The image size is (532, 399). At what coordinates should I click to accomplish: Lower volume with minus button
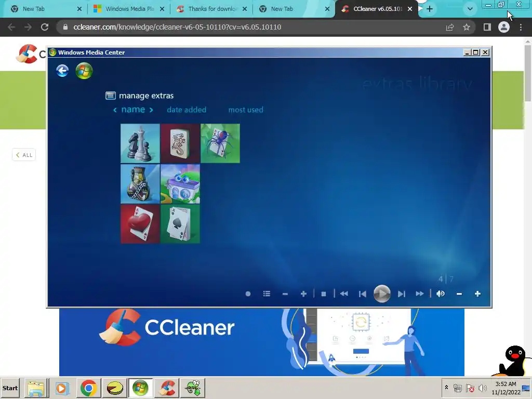click(459, 294)
